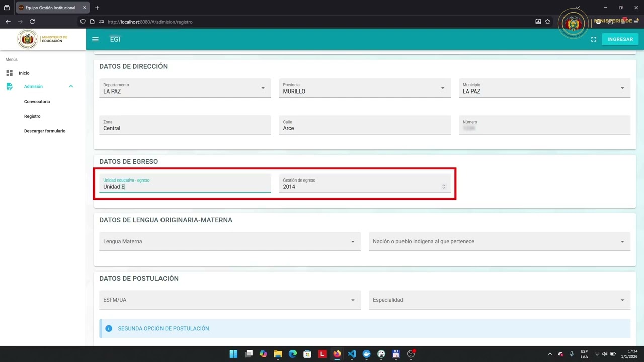Click the EGI header title
This screenshot has height=362, width=644.
(x=115, y=39)
